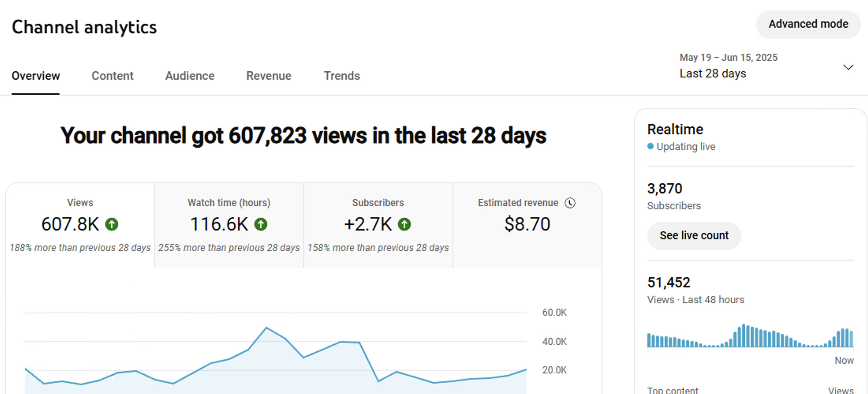Click the green arrow next to Subscribers gain
868x394 pixels.
pos(404,224)
